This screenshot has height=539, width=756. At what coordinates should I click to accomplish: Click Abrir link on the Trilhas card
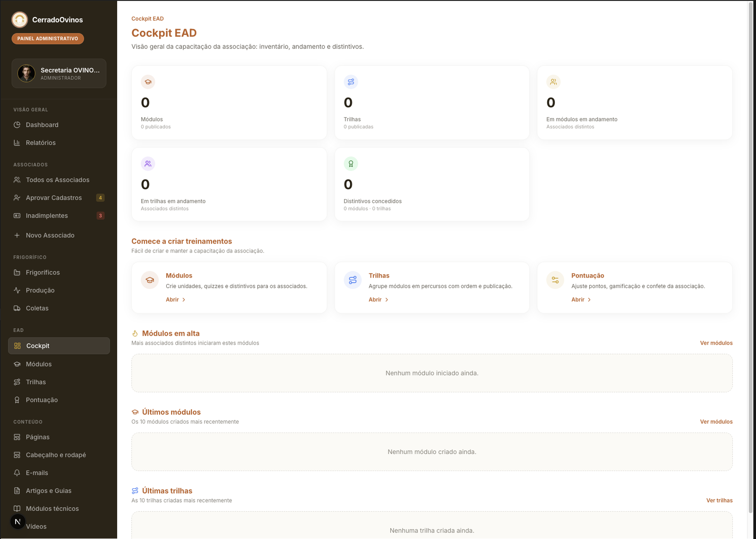(x=378, y=300)
